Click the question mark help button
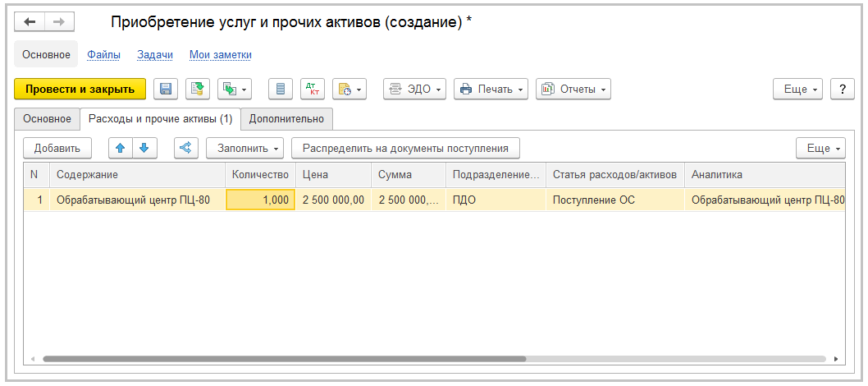Viewport: 868px width, 386px height. click(x=843, y=89)
